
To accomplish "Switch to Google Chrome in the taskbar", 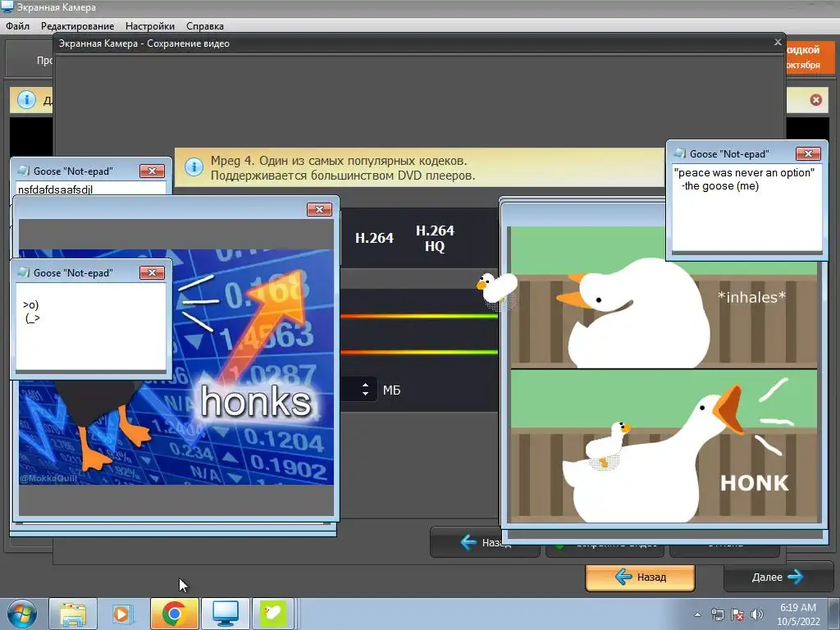I will [174, 614].
